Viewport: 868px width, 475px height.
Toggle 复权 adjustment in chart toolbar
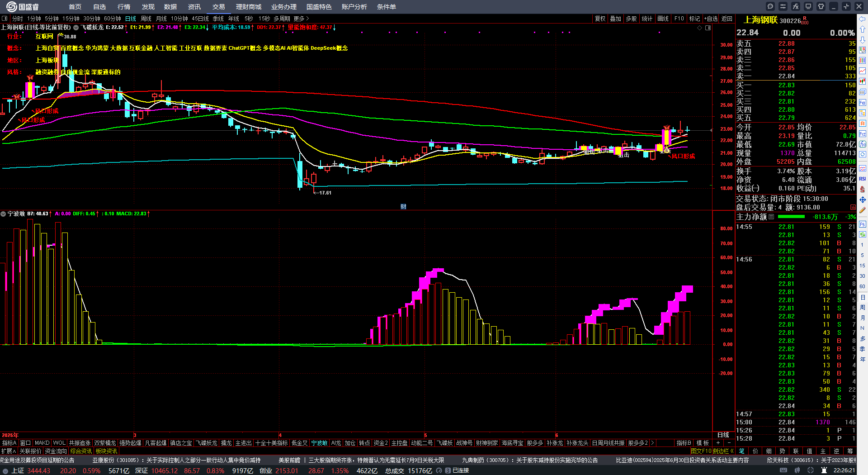(600, 19)
